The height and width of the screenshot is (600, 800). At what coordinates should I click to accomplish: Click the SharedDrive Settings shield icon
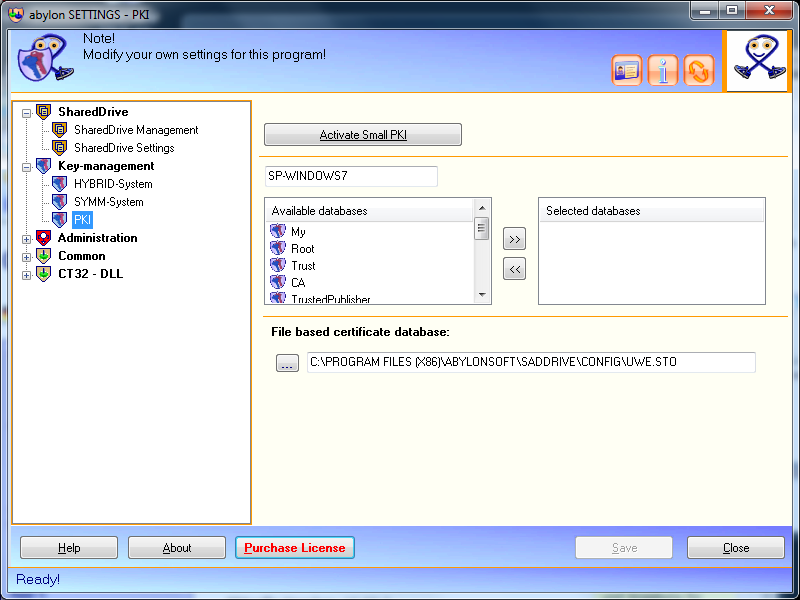[60, 148]
